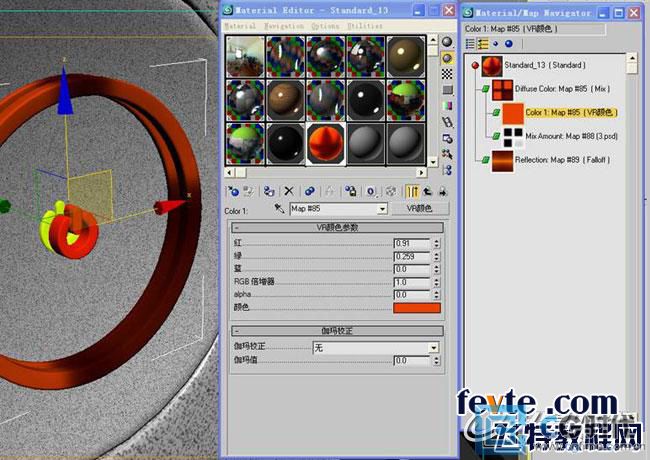Click sample slots scroll-right arrow

[x=422, y=172]
